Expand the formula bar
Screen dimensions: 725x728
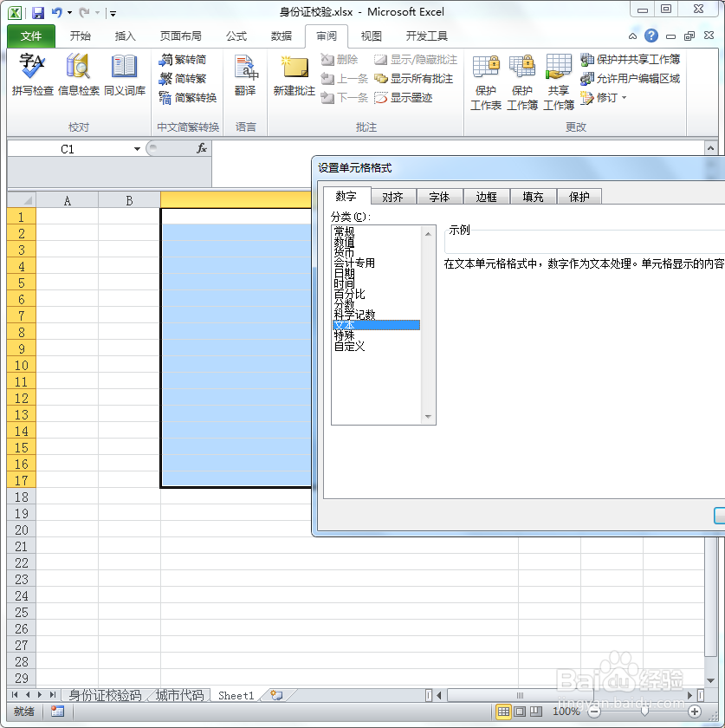pyautogui.click(x=710, y=148)
